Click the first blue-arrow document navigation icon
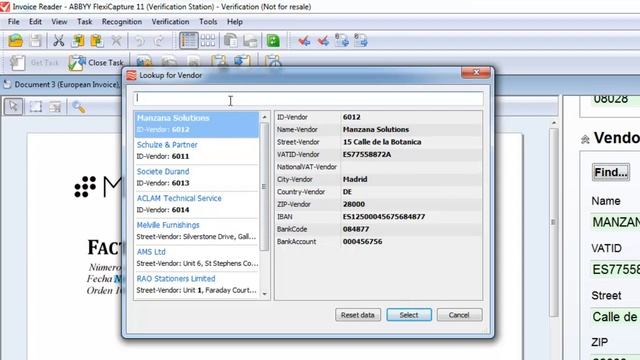This screenshot has width=640, height=360. click(x=342, y=41)
